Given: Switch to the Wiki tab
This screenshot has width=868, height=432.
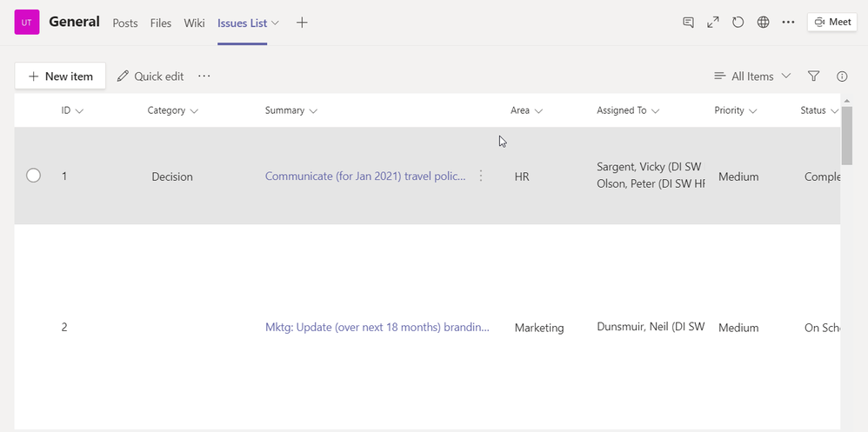Looking at the screenshot, I should coord(194,23).
